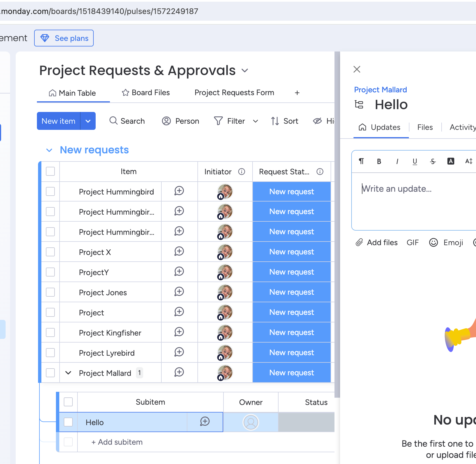Select all subitems via Subitem header checkbox

(x=68, y=402)
